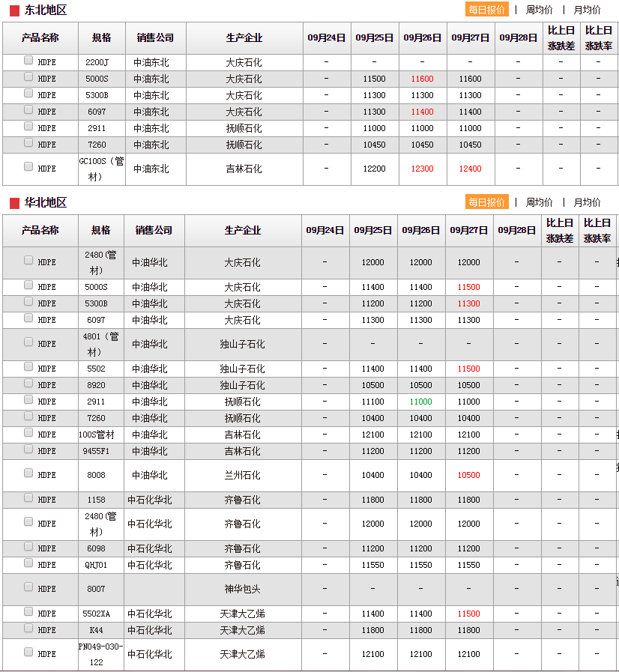Check the 100S管材 吉林石化 row checkbox
Viewport: 619px width, 672px height.
point(28,432)
